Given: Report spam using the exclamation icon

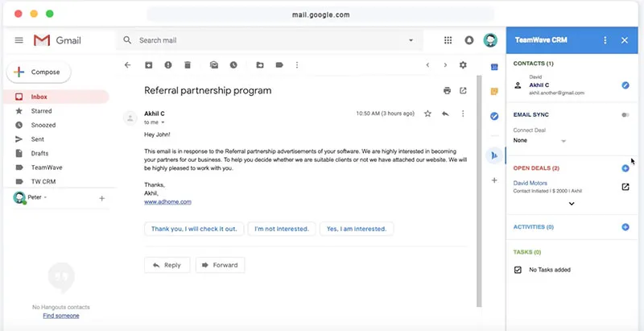Looking at the screenshot, I should pyautogui.click(x=168, y=65).
